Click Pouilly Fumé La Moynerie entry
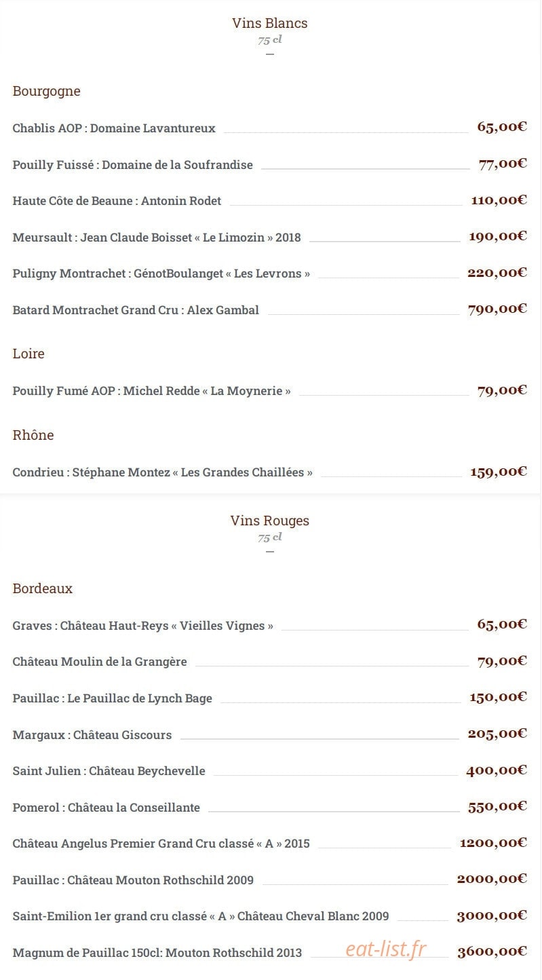 coord(151,391)
